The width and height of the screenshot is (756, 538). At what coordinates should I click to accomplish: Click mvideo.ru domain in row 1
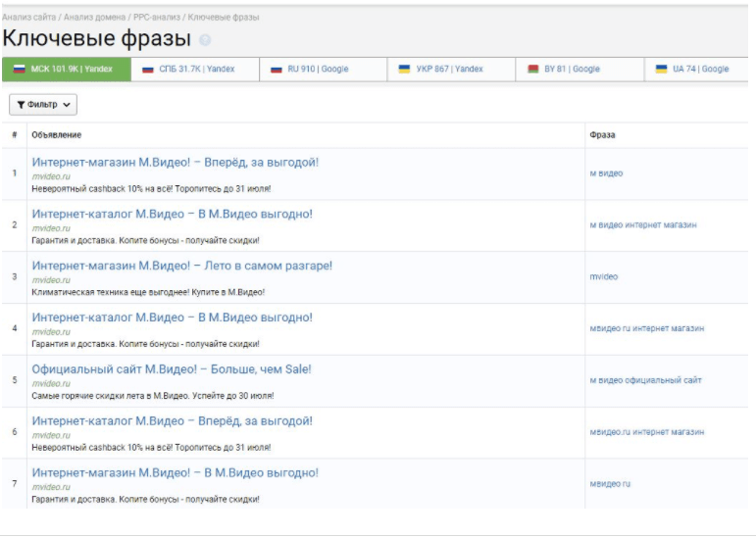click(x=51, y=176)
